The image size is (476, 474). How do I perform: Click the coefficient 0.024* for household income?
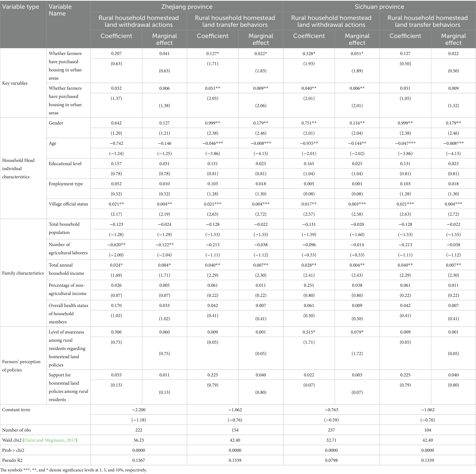tap(116, 265)
